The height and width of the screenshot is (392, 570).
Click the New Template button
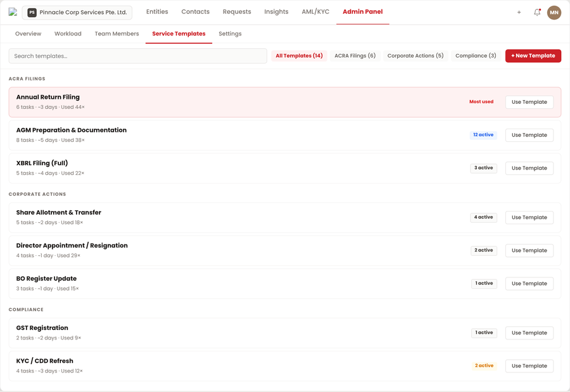pyautogui.click(x=533, y=56)
